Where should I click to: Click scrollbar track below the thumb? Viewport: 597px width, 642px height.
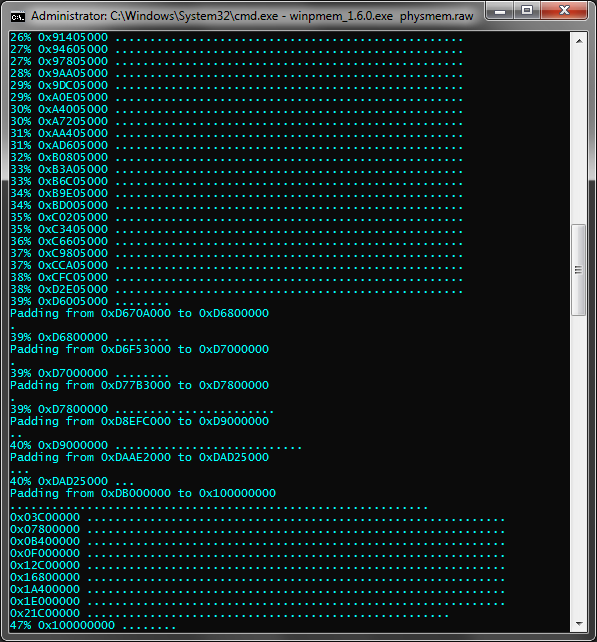[x=579, y=466]
